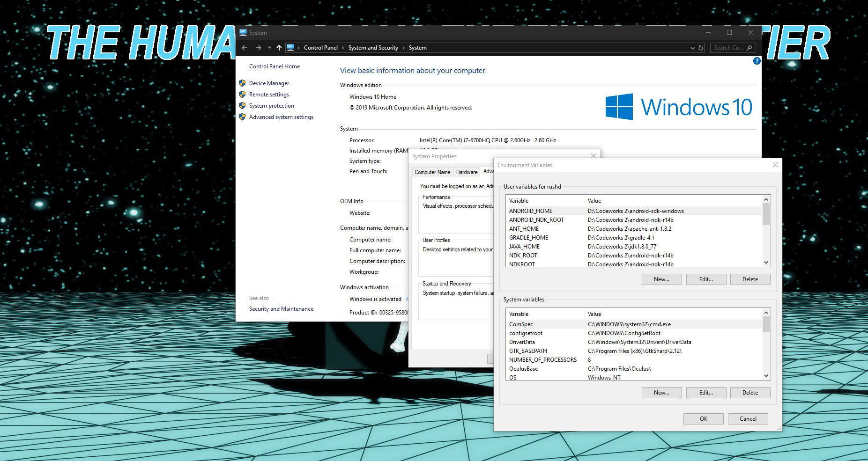Click down arrow of user variables scrollbar
The height and width of the screenshot is (461, 868).
766,263
